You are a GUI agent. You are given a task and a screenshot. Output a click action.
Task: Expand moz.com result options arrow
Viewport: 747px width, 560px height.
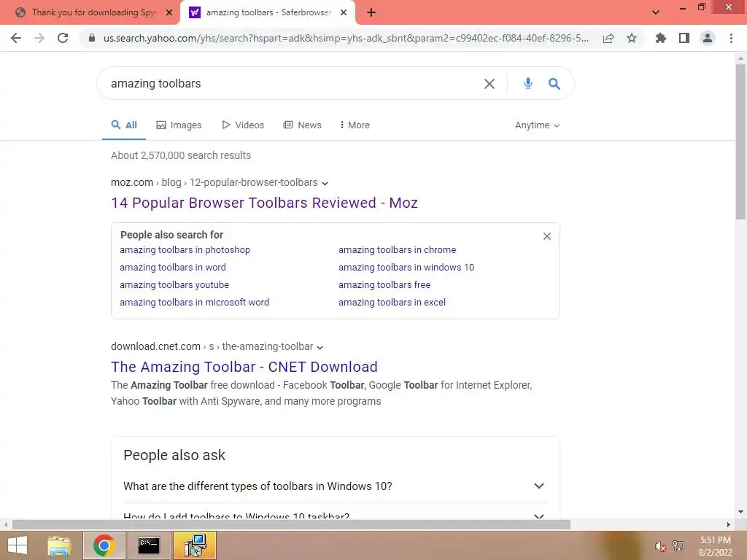325,183
